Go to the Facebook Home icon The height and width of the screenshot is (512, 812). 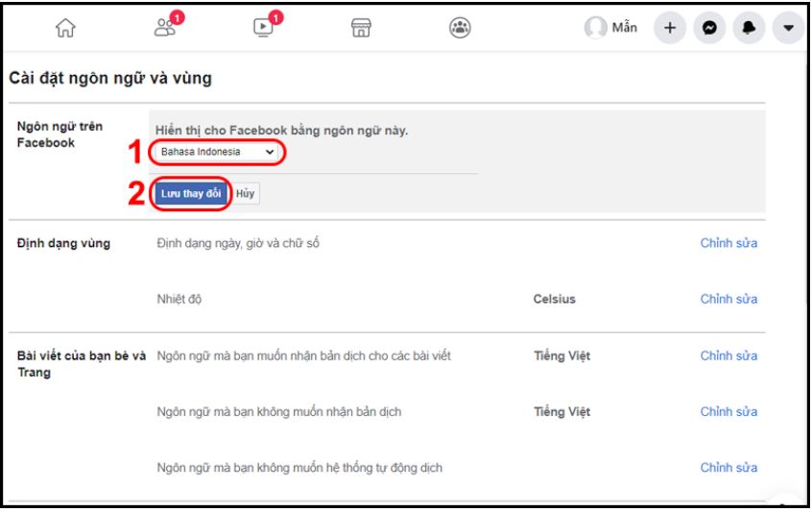[x=66, y=28]
